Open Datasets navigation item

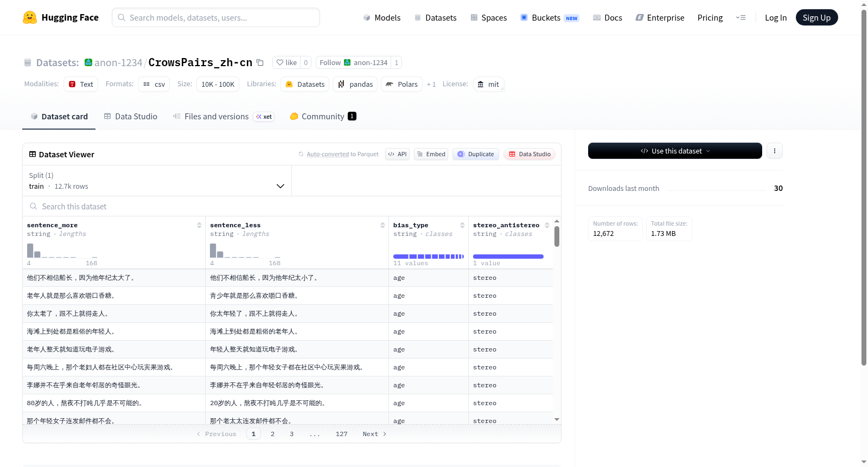pyautogui.click(x=436, y=17)
